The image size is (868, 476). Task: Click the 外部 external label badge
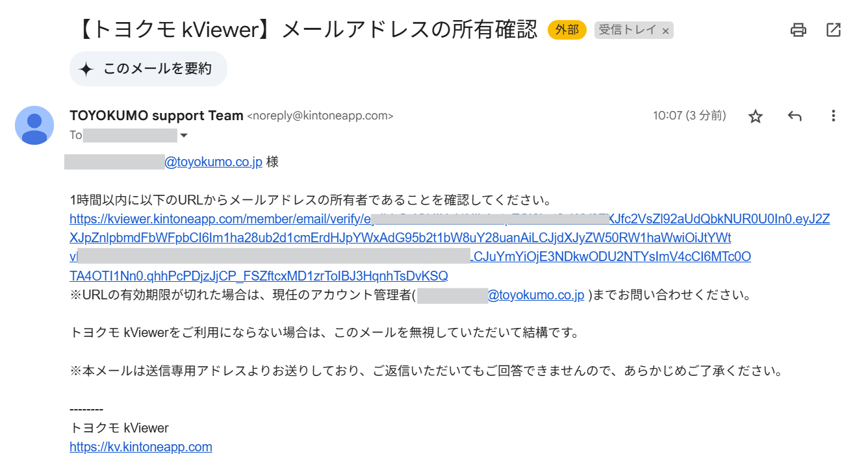(567, 30)
